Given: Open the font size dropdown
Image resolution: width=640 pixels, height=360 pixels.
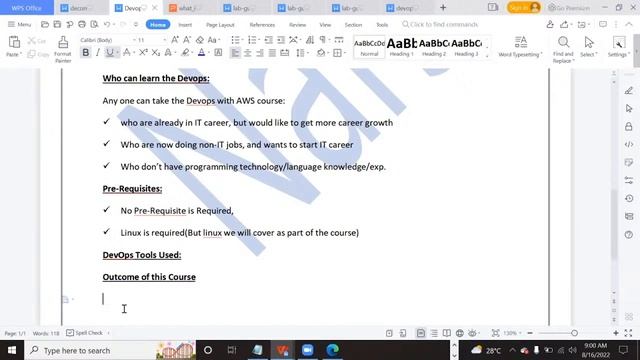Looking at the screenshot, I should 164,40.
